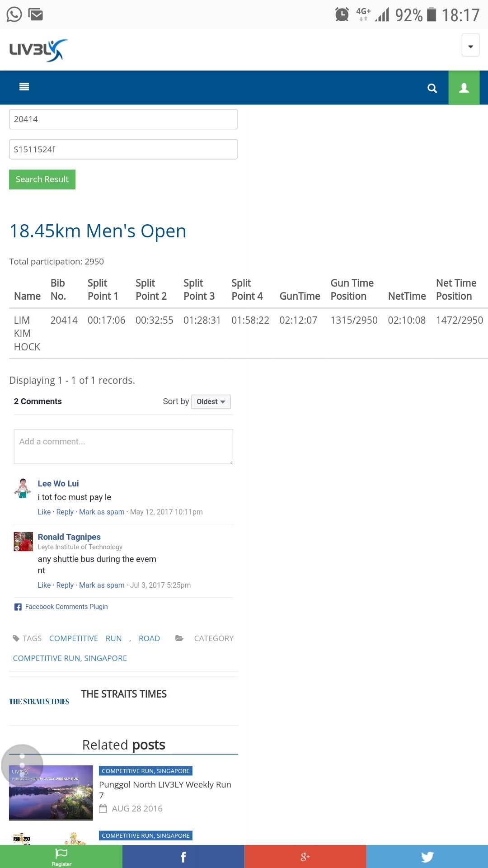Share via the Facebook icon
The height and width of the screenshot is (868, 488).
(183, 857)
